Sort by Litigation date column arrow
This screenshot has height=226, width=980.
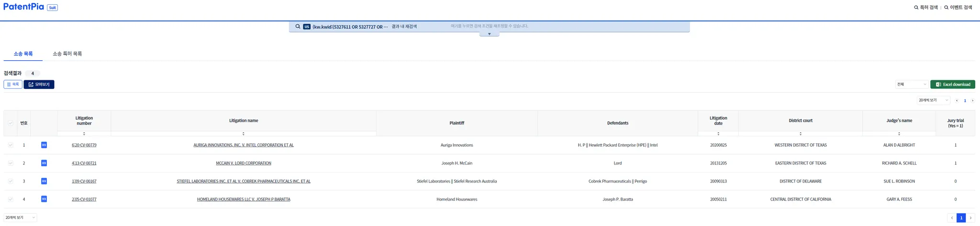[718, 134]
